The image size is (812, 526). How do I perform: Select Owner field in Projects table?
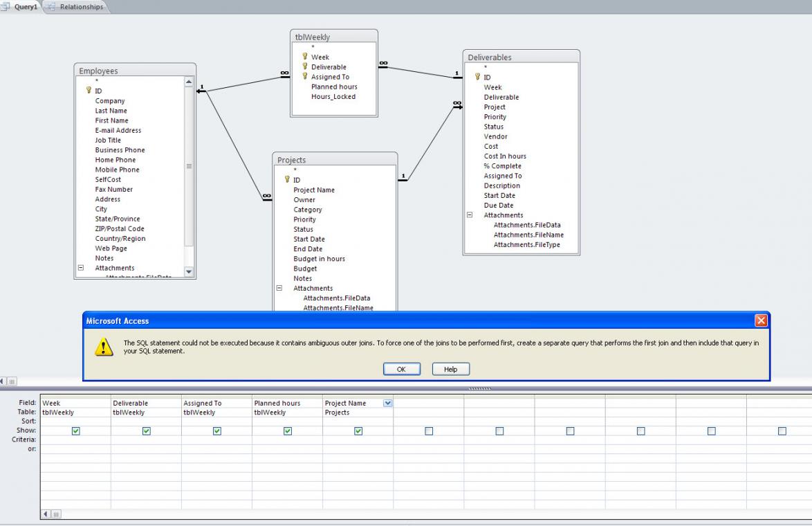(x=304, y=199)
